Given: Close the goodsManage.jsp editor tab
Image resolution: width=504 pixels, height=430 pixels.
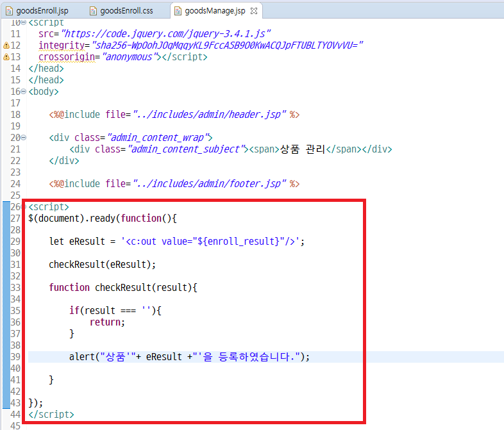Looking at the screenshot, I should [x=254, y=11].
